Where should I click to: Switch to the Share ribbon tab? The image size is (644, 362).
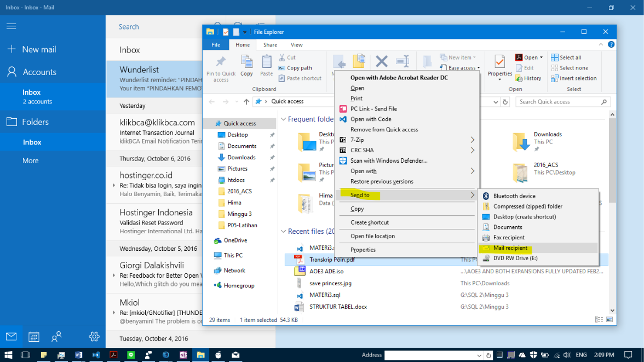(x=270, y=45)
